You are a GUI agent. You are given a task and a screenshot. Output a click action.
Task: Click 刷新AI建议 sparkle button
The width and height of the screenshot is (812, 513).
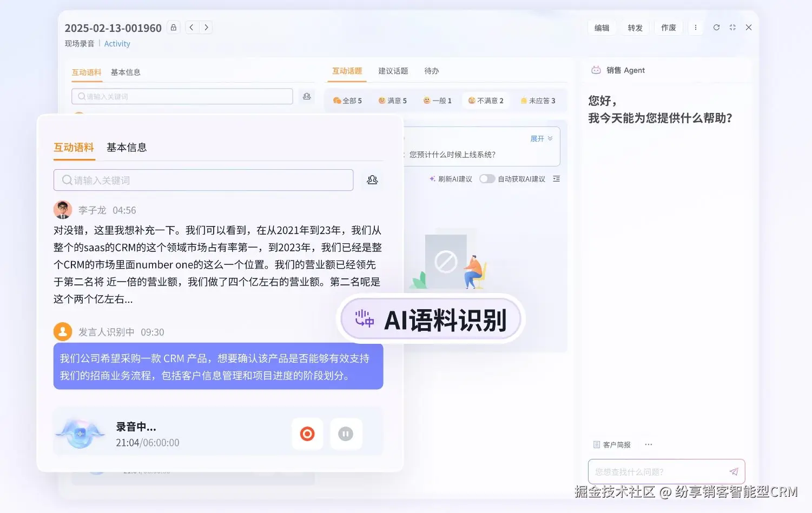pos(451,179)
